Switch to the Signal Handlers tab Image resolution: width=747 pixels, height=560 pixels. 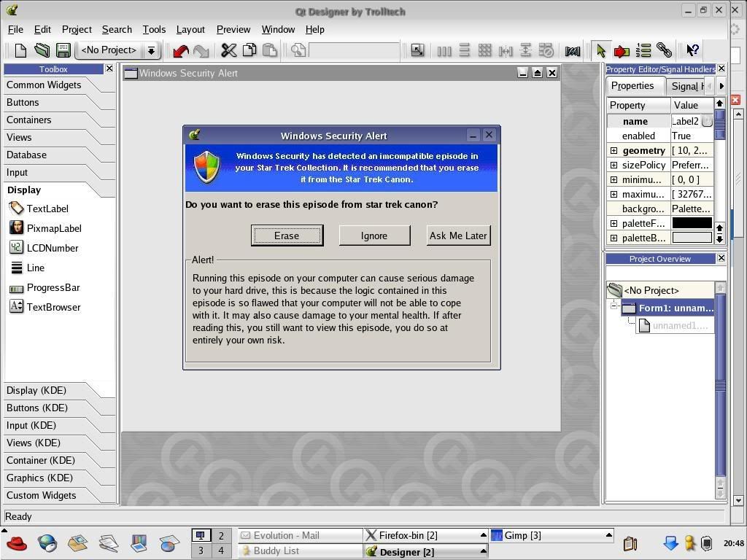(x=687, y=86)
